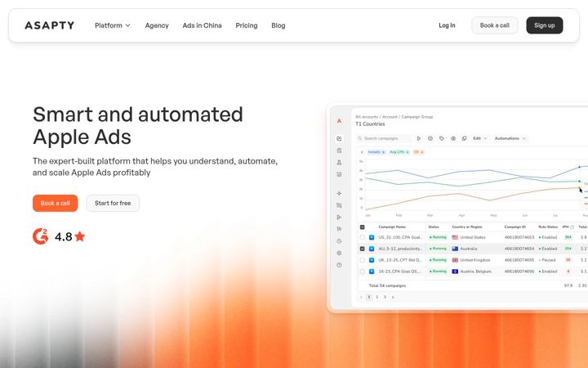Image resolution: width=588 pixels, height=368 pixels.
Task: Click the All accounts breadcrumb
Action: [367, 117]
